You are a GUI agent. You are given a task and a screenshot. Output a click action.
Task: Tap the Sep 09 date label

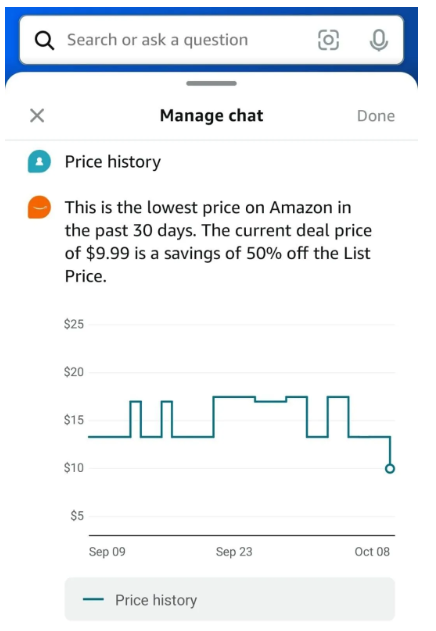tap(107, 551)
